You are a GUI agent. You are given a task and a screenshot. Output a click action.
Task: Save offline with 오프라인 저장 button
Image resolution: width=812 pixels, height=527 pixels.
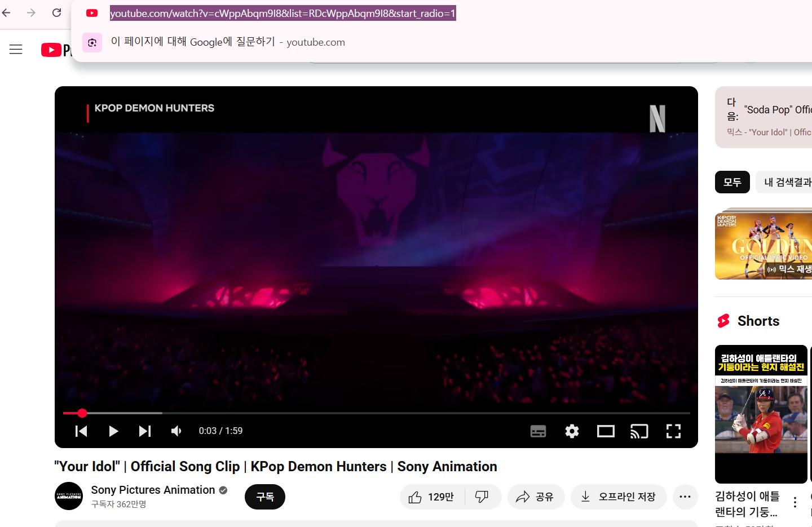pyautogui.click(x=619, y=497)
